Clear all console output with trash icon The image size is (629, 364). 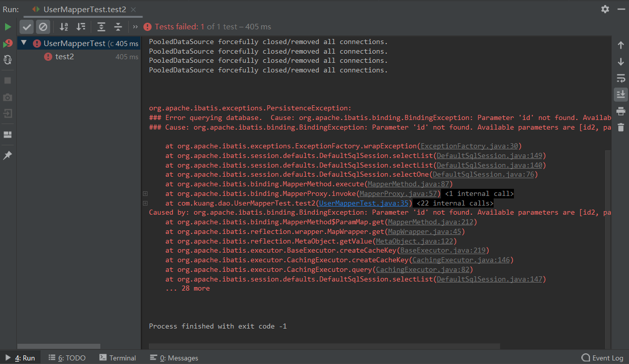(621, 128)
